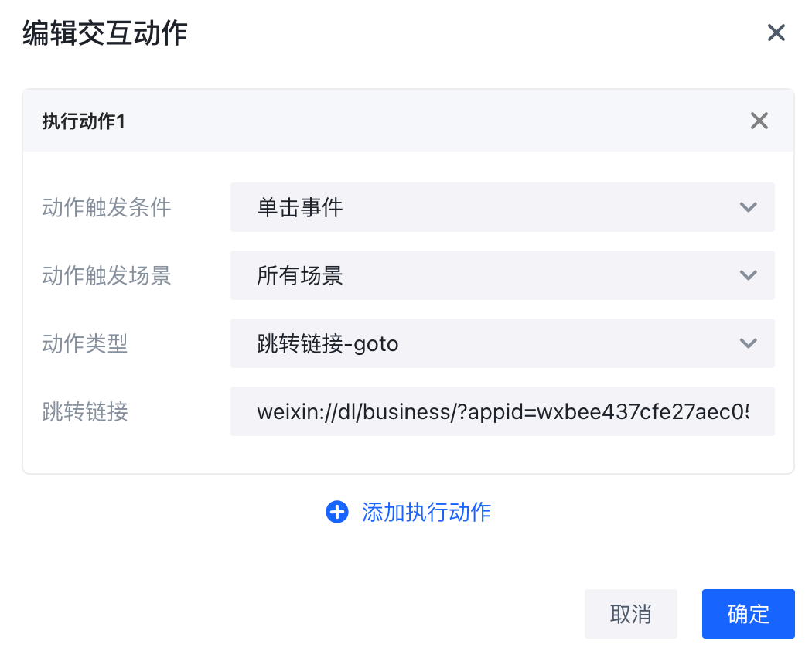Focus the weixin:// jump link input field

[501, 411]
